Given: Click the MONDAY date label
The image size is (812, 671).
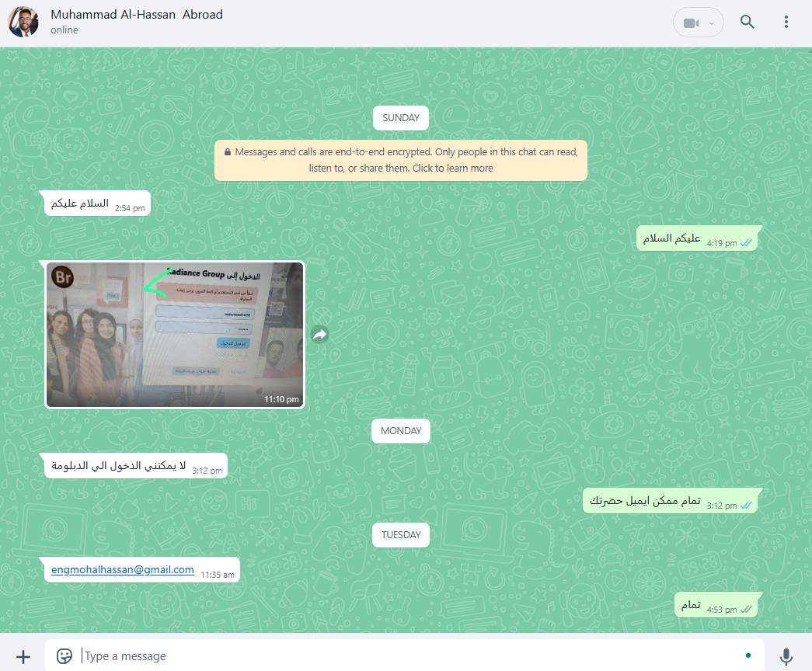Looking at the screenshot, I should [x=401, y=431].
